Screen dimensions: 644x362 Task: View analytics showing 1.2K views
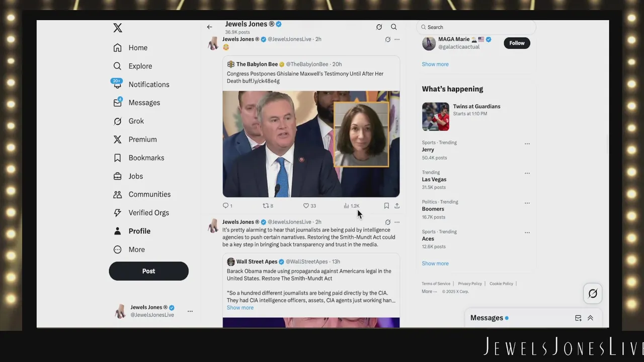point(351,206)
